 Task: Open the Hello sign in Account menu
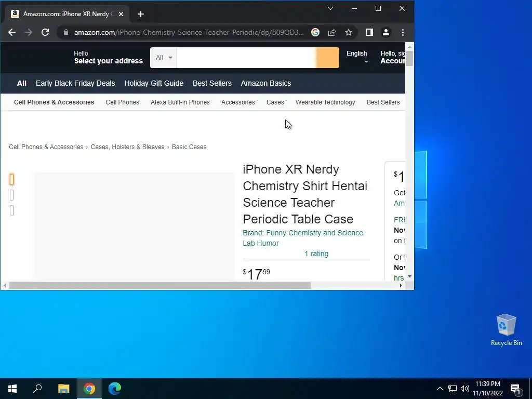(393, 57)
